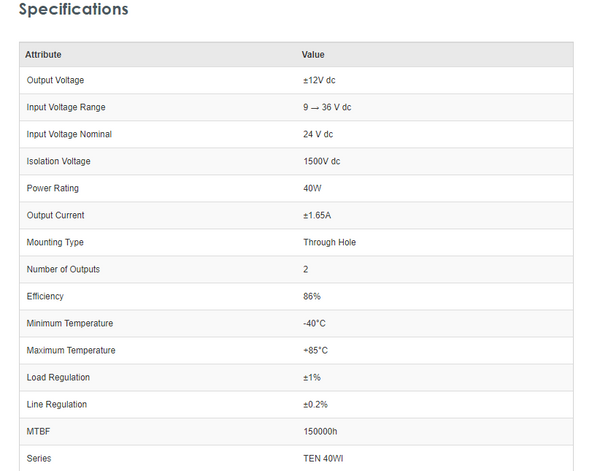This screenshot has height=471, width=600.
Task: Click the ±12V dc value cell
Action: coord(322,80)
